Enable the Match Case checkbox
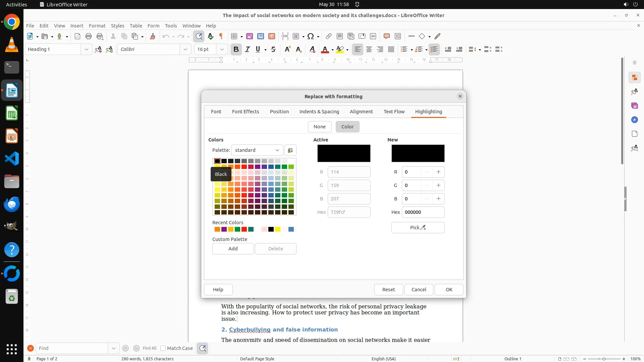The width and height of the screenshot is (644, 362). (x=163, y=348)
